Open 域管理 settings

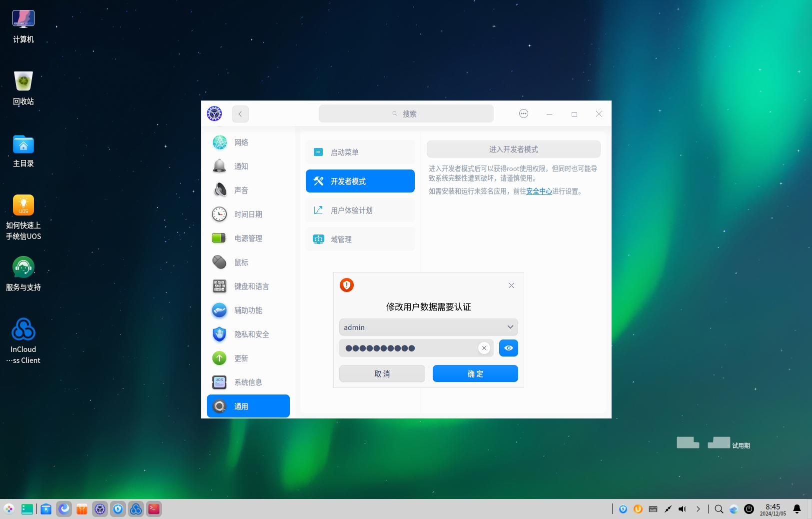click(360, 239)
